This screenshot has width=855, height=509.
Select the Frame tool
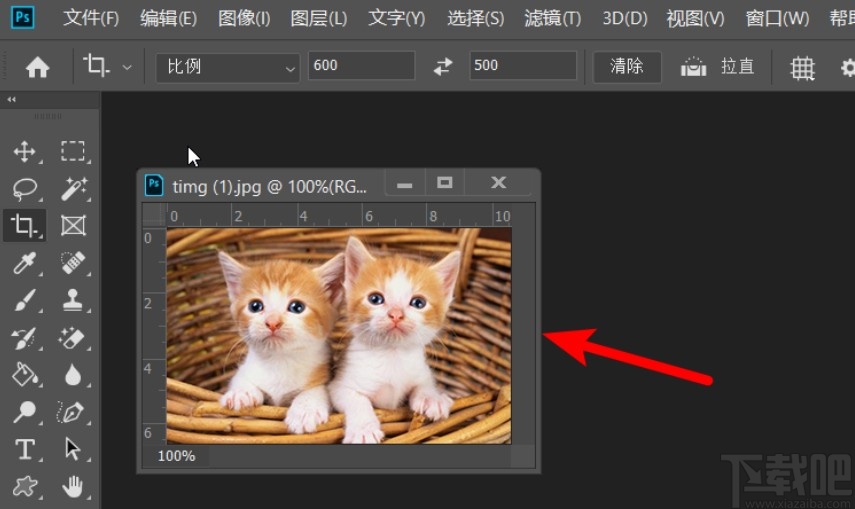(73, 226)
